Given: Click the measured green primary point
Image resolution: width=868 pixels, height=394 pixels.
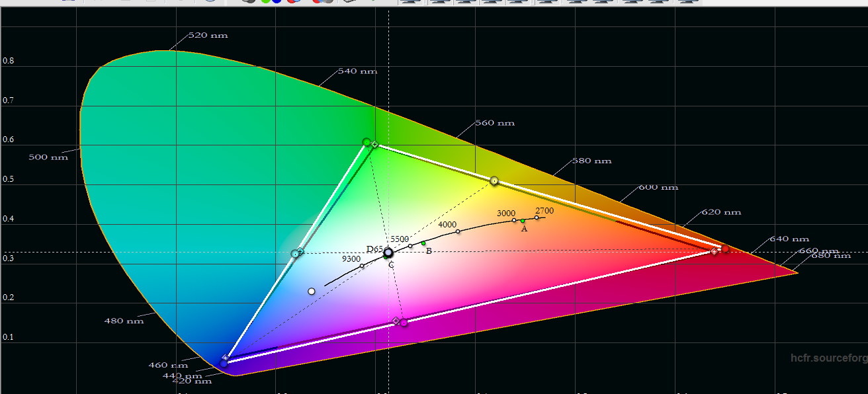Looking at the screenshot, I should [367, 142].
